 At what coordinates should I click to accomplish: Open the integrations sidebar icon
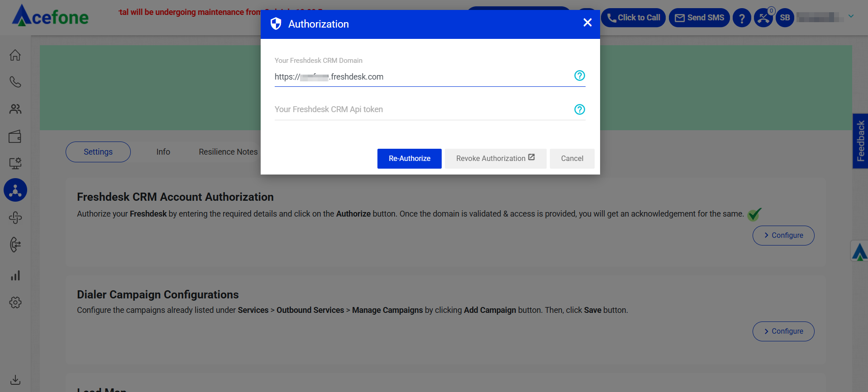coord(15,190)
